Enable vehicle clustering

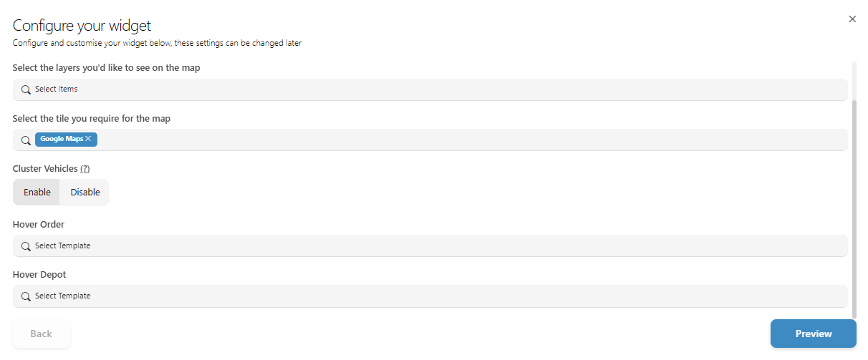37,193
